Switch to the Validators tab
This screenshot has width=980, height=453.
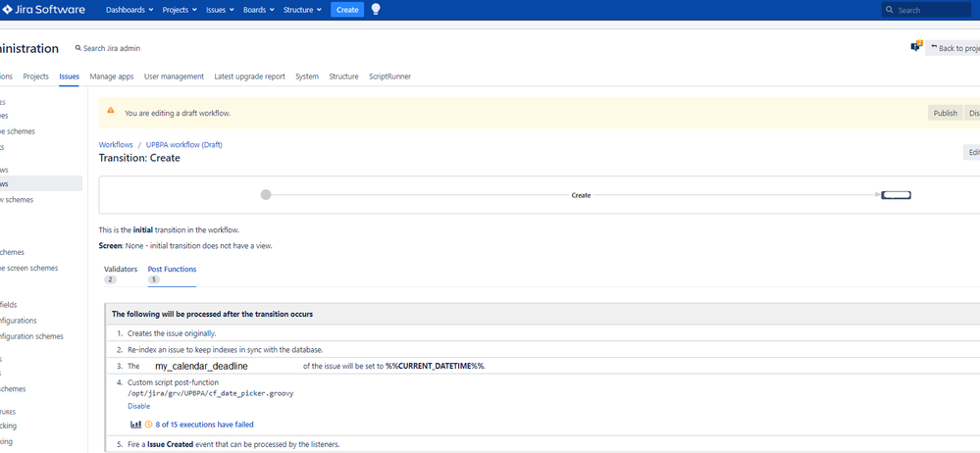(120, 269)
